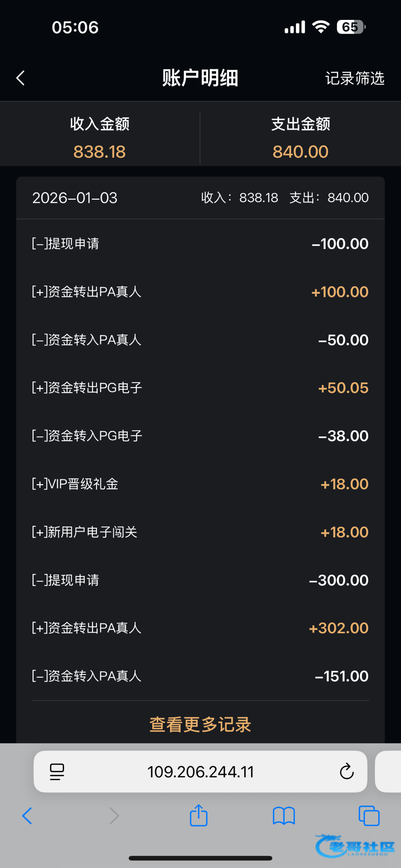This screenshot has height=868, width=401.
Task: Tap the 2026-01-03 date header row
Action: pos(200,198)
